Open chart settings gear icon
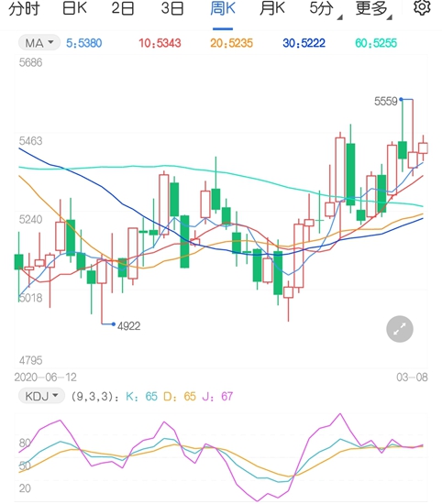 click(422, 7)
